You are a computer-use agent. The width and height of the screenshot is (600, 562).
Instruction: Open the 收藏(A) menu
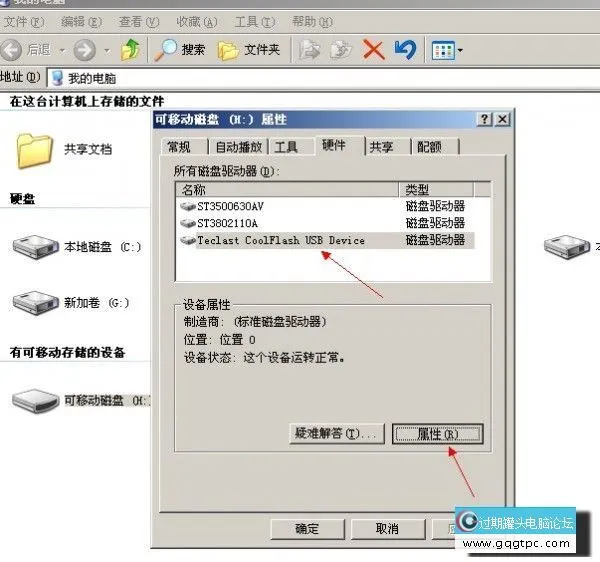197,22
